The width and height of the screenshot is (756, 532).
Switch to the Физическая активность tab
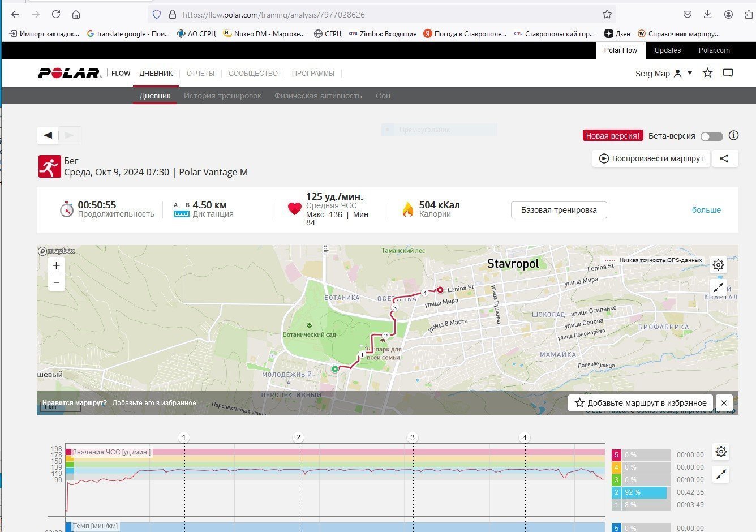[318, 96]
